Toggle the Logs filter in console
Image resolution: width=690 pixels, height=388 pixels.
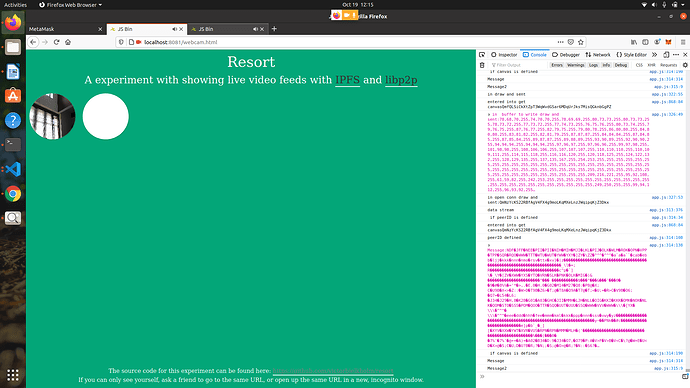pyautogui.click(x=593, y=65)
